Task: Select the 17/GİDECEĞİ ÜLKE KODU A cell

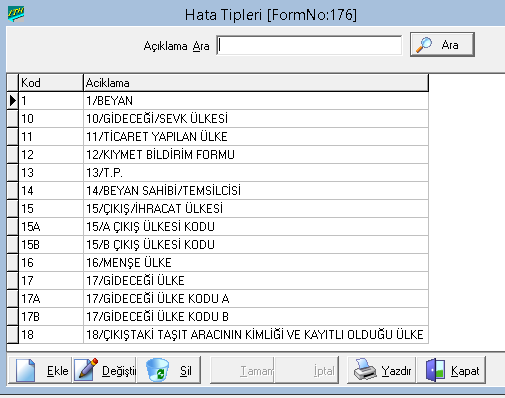Action: tap(256, 299)
